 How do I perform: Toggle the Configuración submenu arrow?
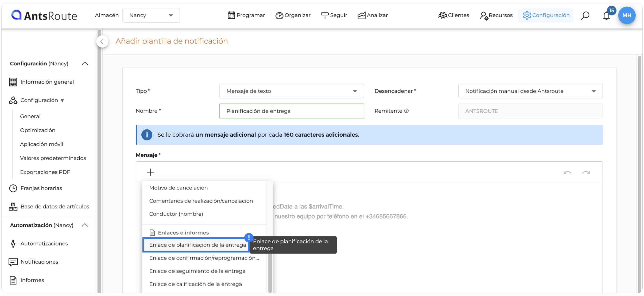pos(62,101)
